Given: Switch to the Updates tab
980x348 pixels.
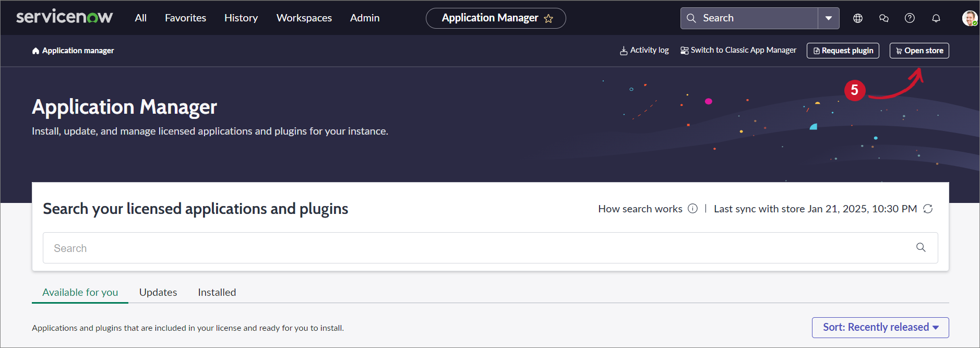Looking at the screenshot, I should tap(158, 292).
